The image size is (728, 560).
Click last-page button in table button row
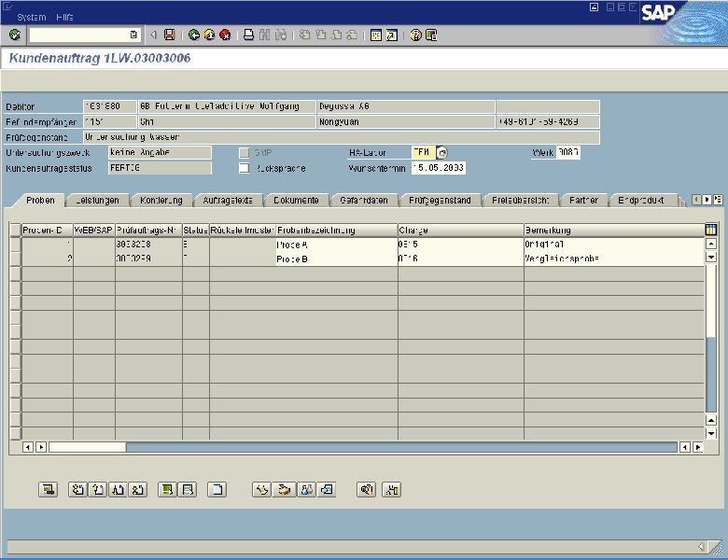138,489
